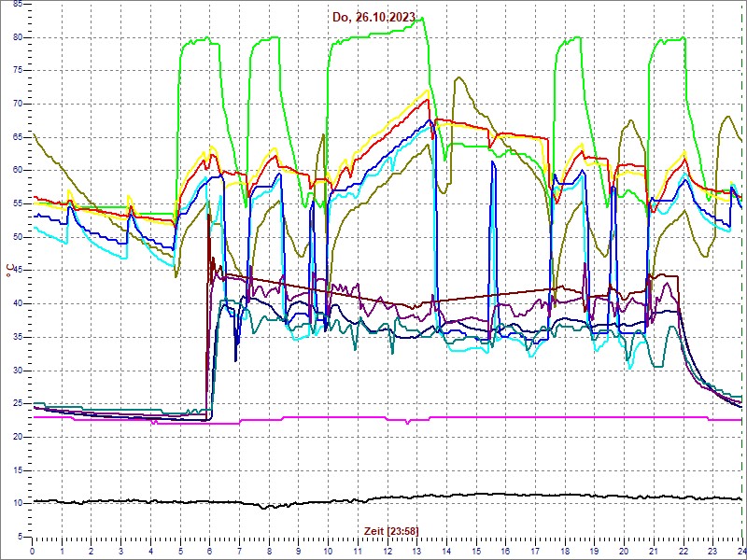Select the 50 label on temperature axis

click(17, 237)
